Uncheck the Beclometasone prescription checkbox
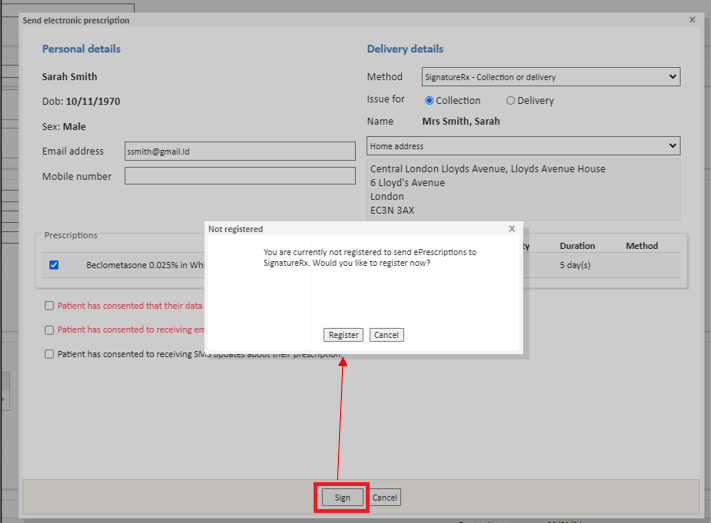 click(54, 265)
